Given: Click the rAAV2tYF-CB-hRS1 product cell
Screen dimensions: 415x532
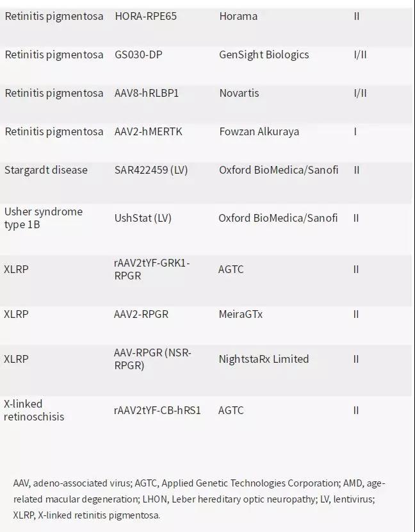Looking at the screenshot, I should [158, 410].
